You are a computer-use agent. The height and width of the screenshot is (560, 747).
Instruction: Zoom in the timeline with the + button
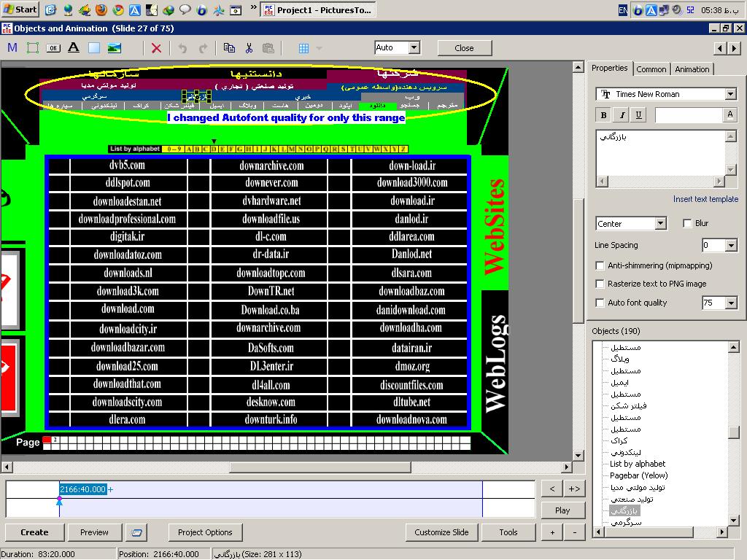[552, 532]
